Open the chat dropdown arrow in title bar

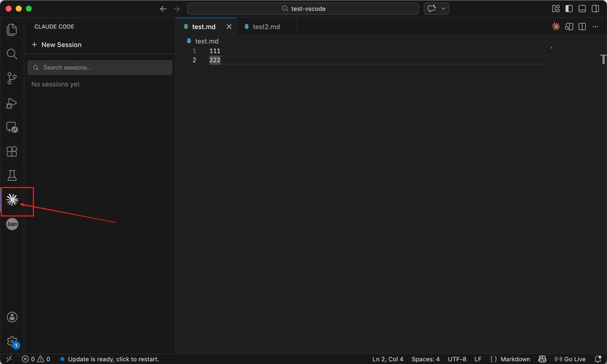[444, 8]
